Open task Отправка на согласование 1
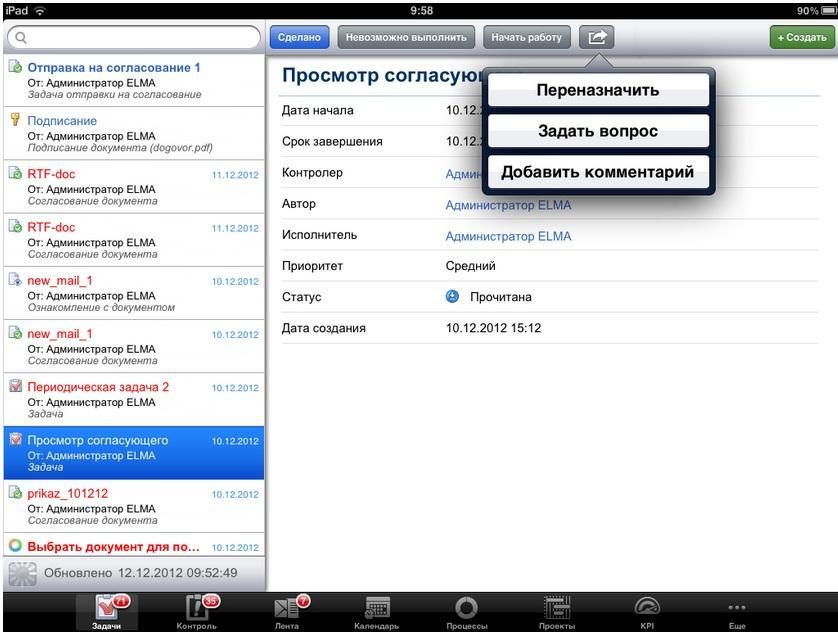The height and width of the screenshot is (635, 838). click(x=134, y=80)
